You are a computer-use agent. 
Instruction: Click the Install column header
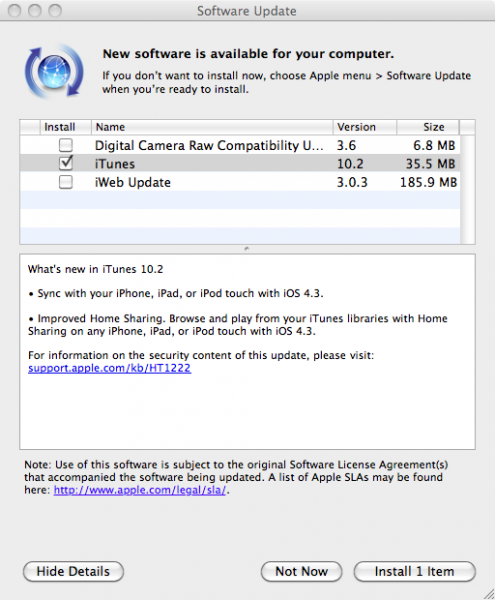click(65, 127)
